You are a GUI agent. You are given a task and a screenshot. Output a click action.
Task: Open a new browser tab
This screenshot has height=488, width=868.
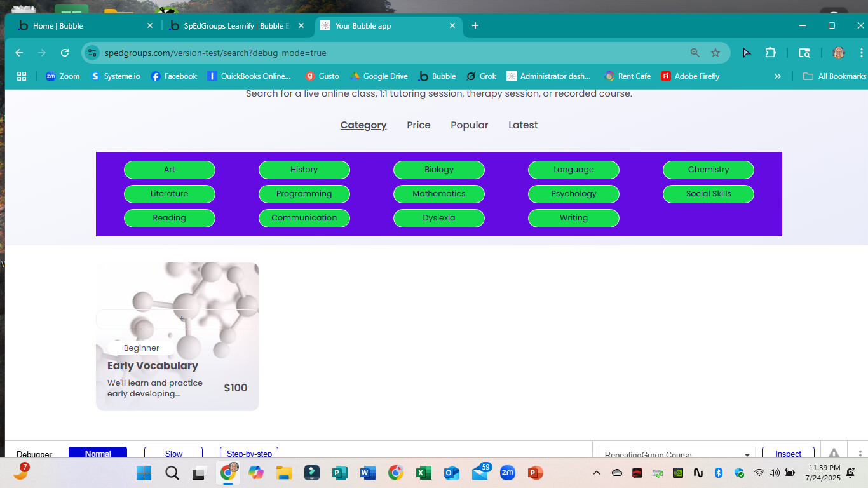coord(475,26)
